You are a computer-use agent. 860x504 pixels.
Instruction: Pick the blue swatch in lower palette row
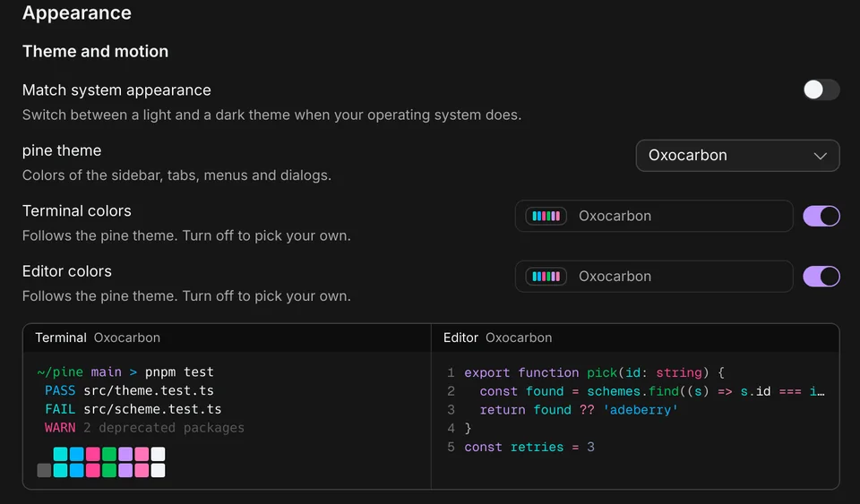(x=77, y=470)
